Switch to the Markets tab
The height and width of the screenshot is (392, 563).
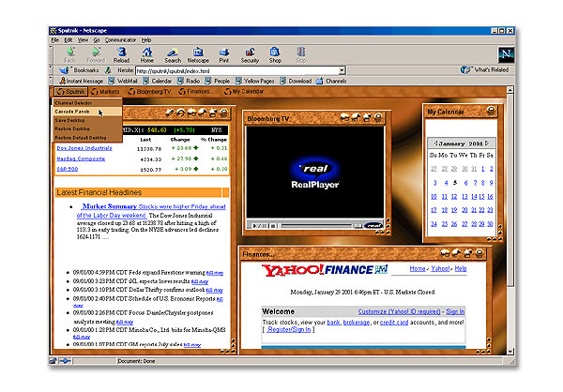click(105, 92)
